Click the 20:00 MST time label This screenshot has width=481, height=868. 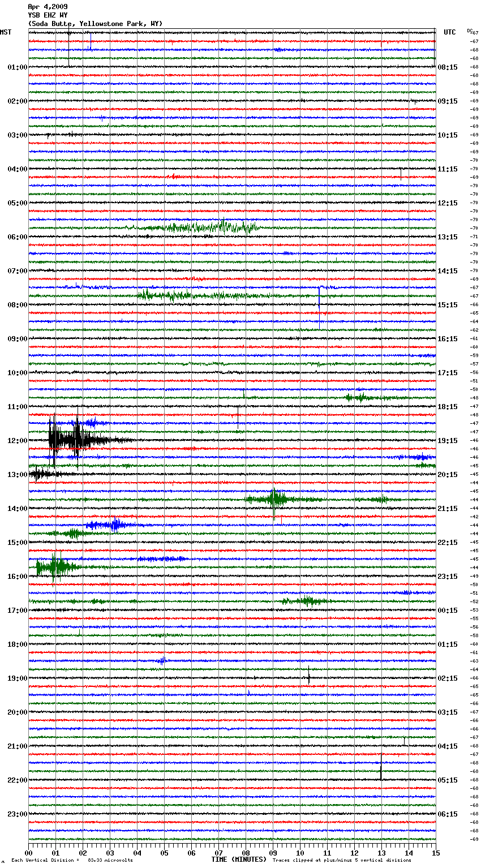(x=17, y=712)
